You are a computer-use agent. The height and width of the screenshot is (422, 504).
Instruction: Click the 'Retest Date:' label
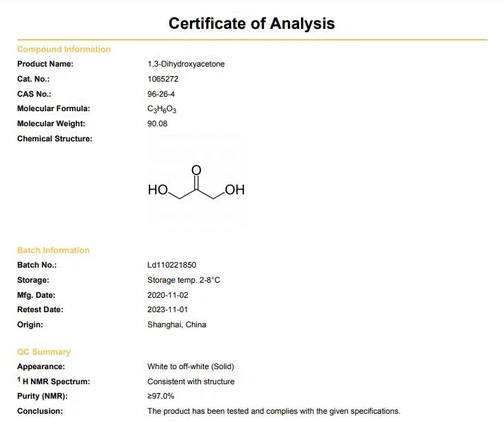tap(40, 310)
